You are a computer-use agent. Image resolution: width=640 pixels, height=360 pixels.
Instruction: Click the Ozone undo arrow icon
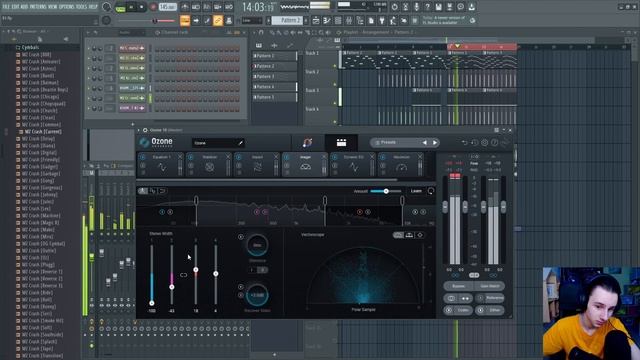point(464,142)
